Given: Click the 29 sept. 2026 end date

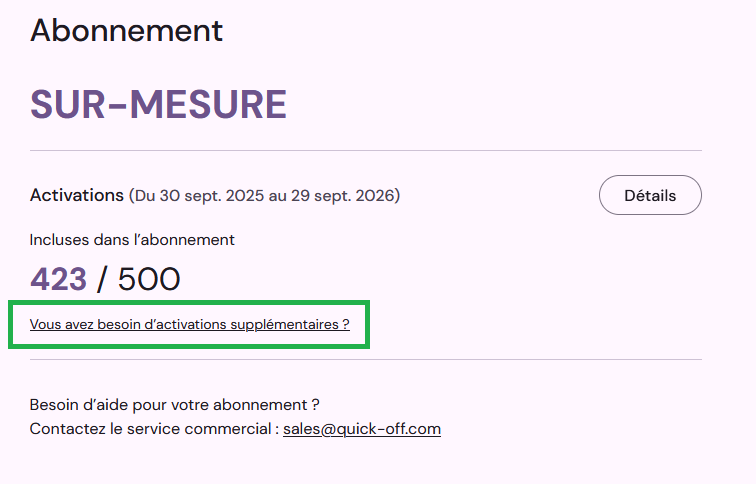Looking at the screenshot, I should pyautogui.click(x=345, y=196).
